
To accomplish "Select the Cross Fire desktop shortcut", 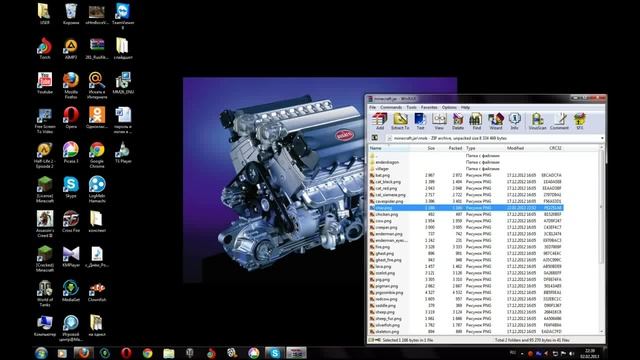I will coord(71,222).
